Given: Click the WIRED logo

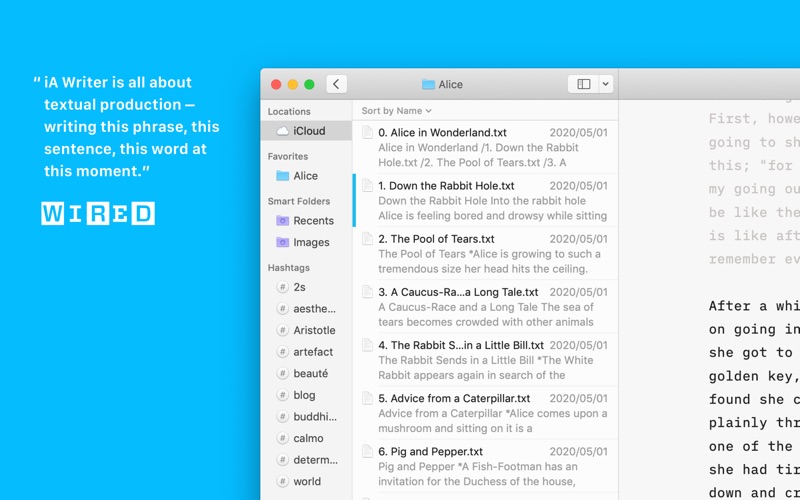Looking at the screenshot, I should coord(98,213).
